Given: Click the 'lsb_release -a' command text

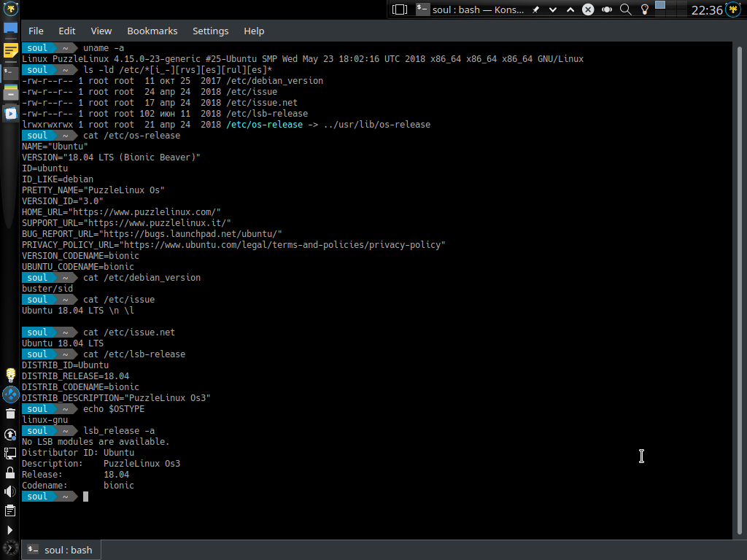Looking at the screenshot, I should point(119,430).
